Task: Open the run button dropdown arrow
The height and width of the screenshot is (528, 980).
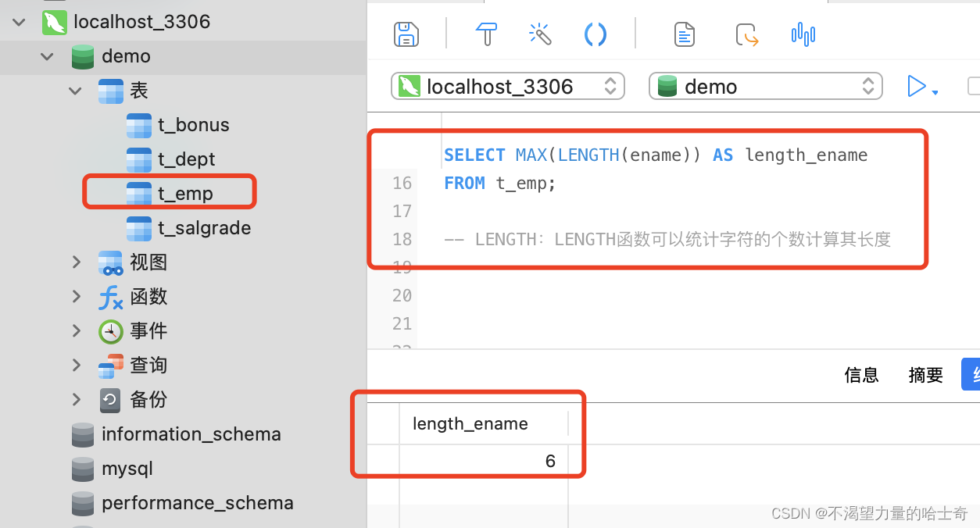Action: (935, 92)
